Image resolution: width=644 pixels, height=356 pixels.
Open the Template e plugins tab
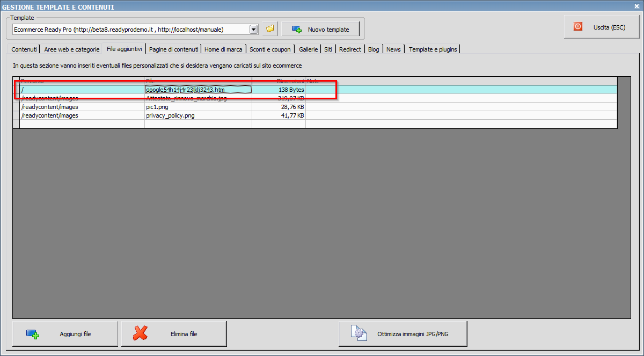(433, 49)
